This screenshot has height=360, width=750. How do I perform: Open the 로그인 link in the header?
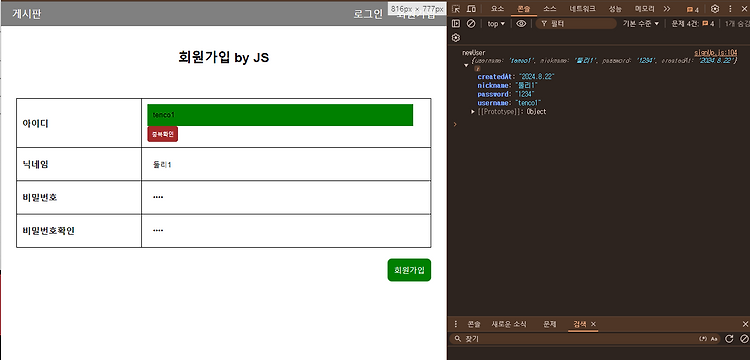point(368,14)
